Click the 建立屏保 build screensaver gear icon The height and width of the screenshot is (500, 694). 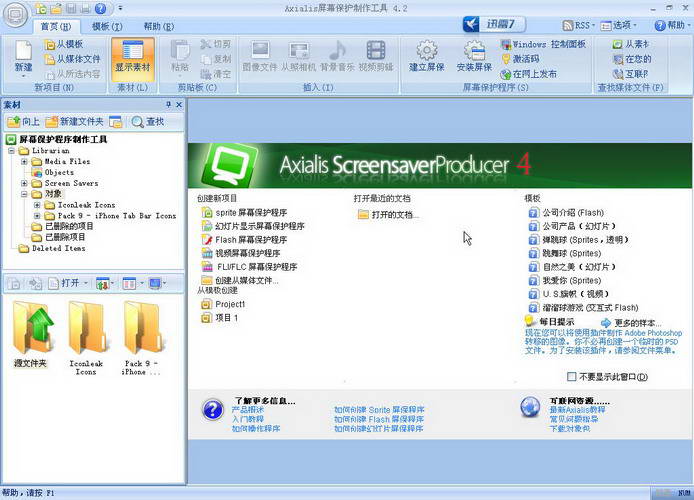click(427, 50)
